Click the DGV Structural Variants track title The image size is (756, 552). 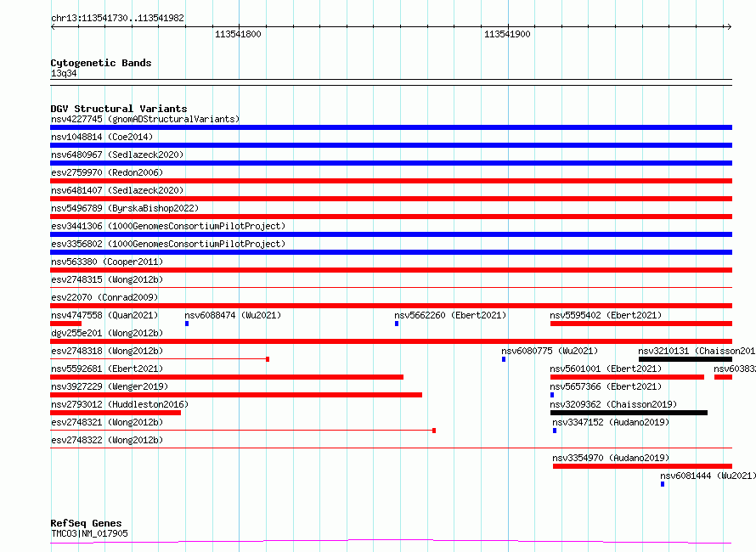pos(119,109)
